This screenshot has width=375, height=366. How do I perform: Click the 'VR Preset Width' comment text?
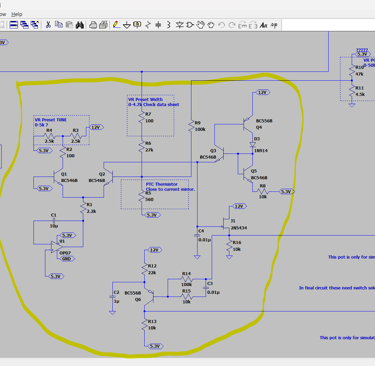(145, 99)
